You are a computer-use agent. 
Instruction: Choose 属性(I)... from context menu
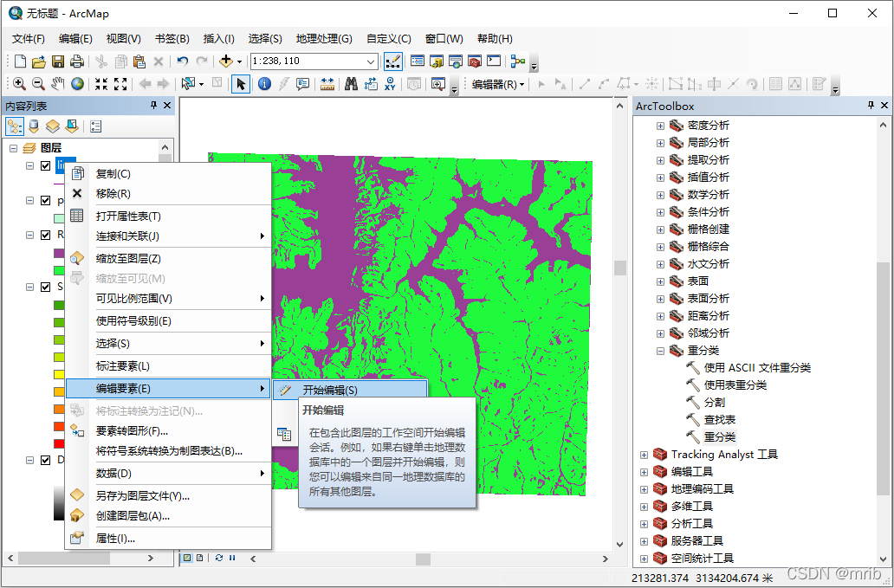[x=168, y=539]
